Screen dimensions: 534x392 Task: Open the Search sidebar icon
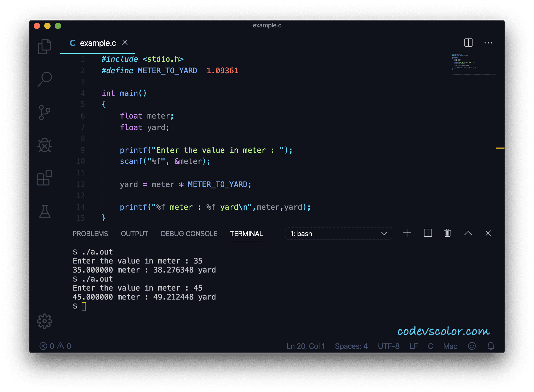tap(45, 79)
